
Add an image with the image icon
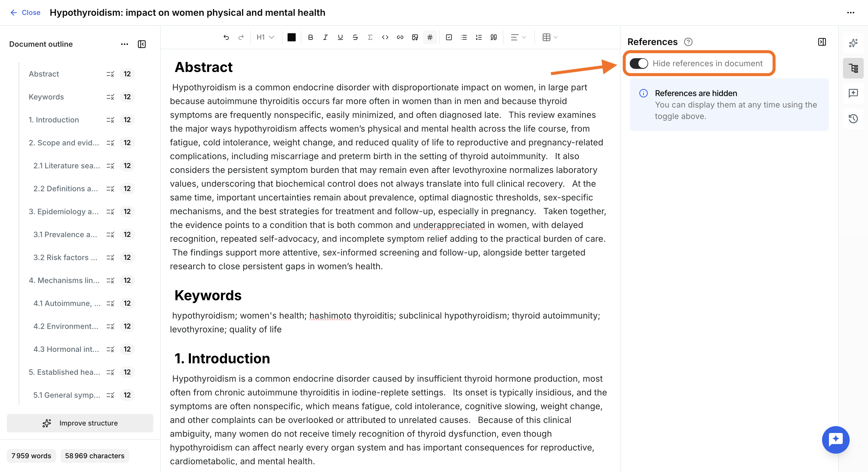click(x=415, y=37)
